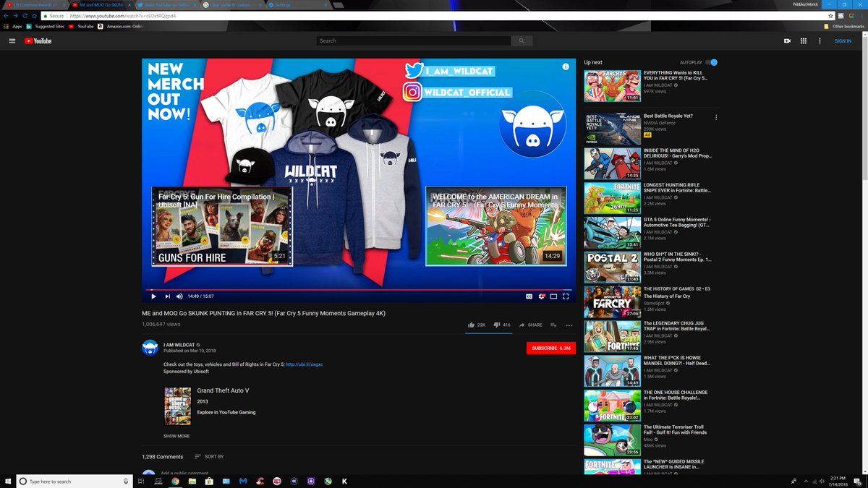
Task: Open the video's three-dot more actions menu
Action: 569,325
